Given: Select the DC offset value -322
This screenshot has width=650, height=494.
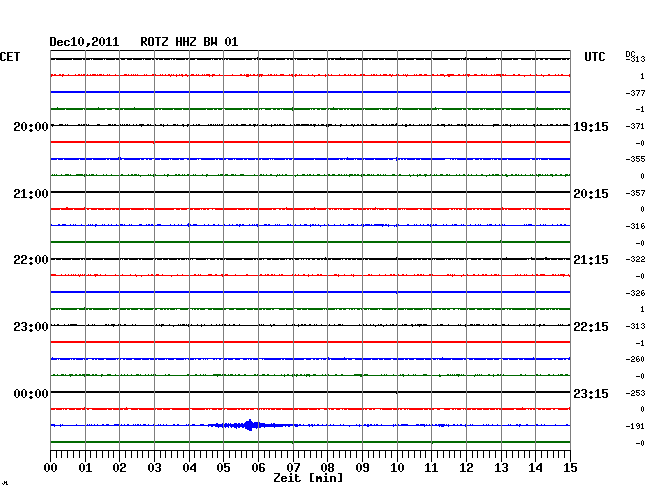Looking at the screenshot, I should click(635, 259).
